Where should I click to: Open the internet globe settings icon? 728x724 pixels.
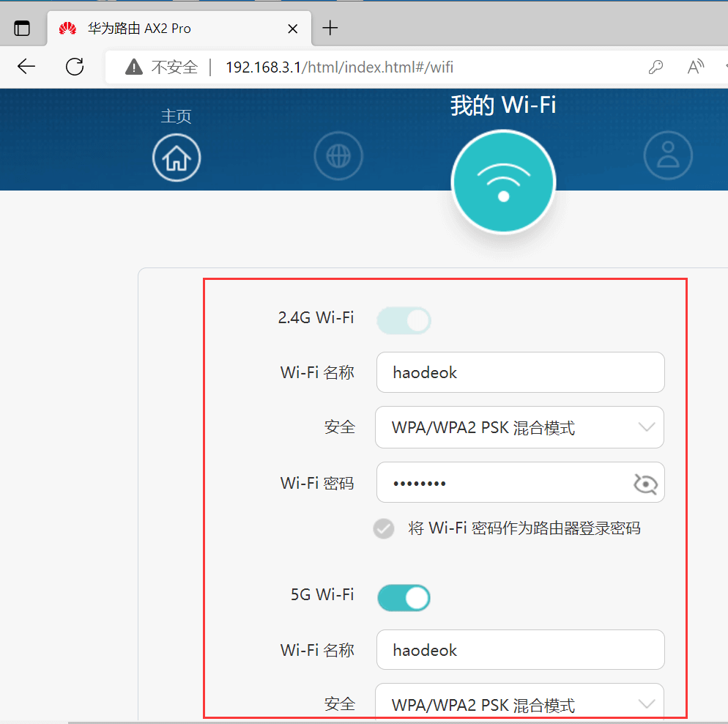click(x=338, y=156)
